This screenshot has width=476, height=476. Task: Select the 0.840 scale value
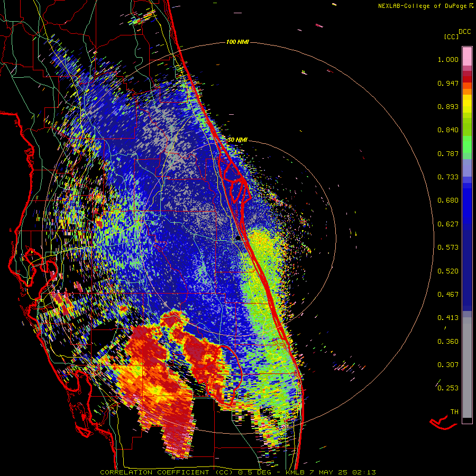[x=448, y=130]
